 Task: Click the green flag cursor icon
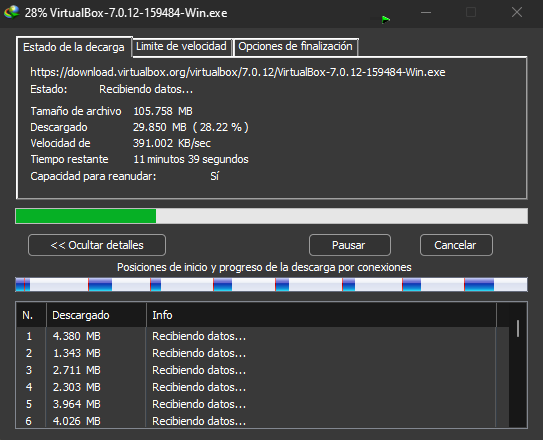click(x=386, y=20)
